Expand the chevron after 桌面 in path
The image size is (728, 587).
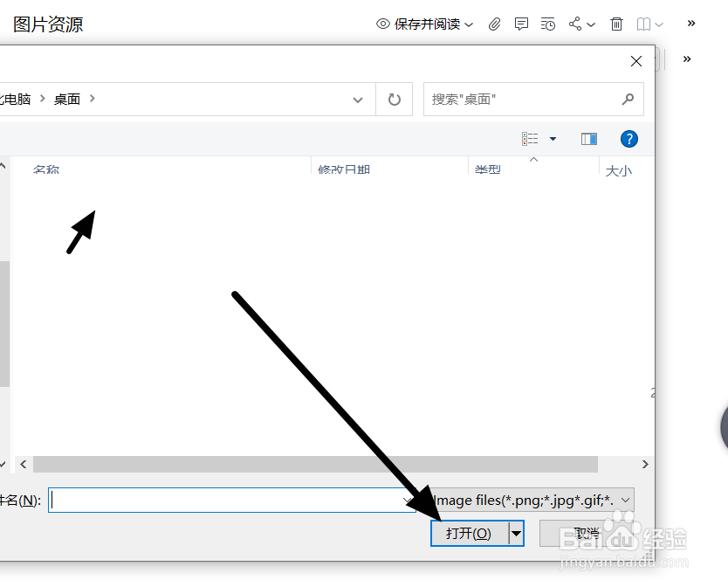pos(93,99)
